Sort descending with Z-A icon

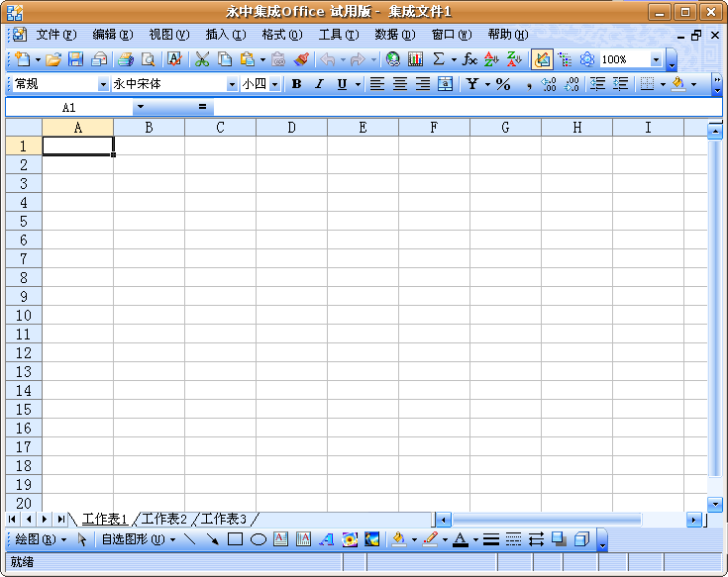coord(514,59)
